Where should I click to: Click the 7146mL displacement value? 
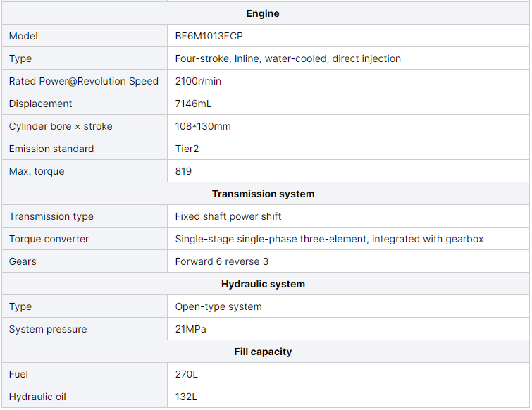(x=193, y=104)
